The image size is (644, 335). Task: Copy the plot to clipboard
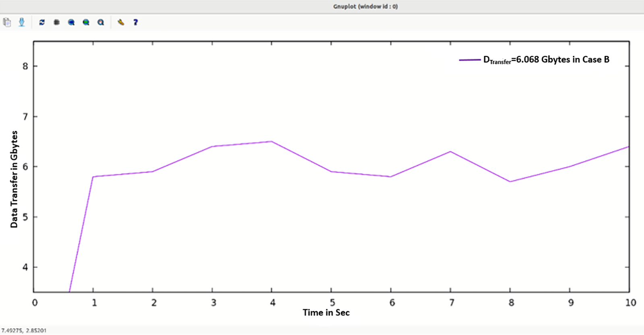[x=7, y=22]
